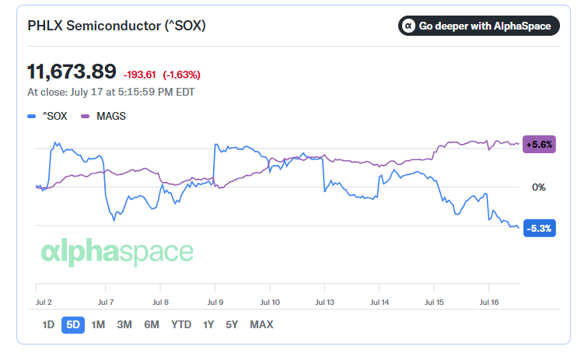This screenshot has width=588, height=364.
Task: Switch chart to 3M range
Action: pos(124,324)
